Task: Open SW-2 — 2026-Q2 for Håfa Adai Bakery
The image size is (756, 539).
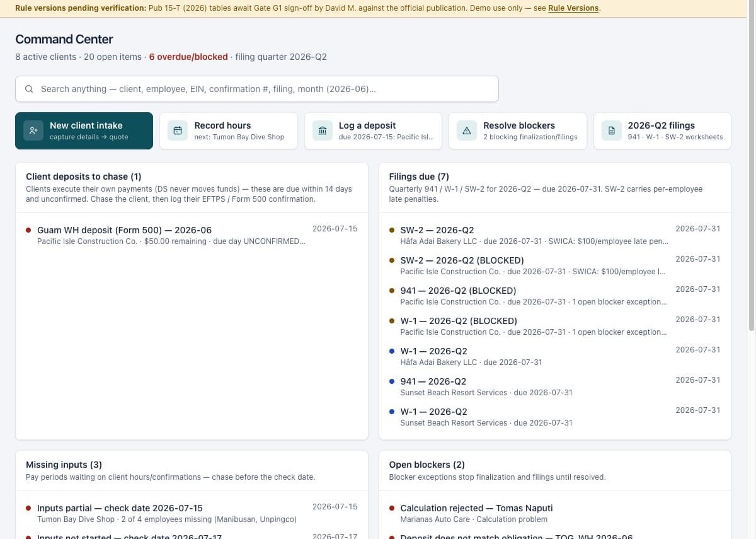Action: pyautogui.click(x=554, y=235)
